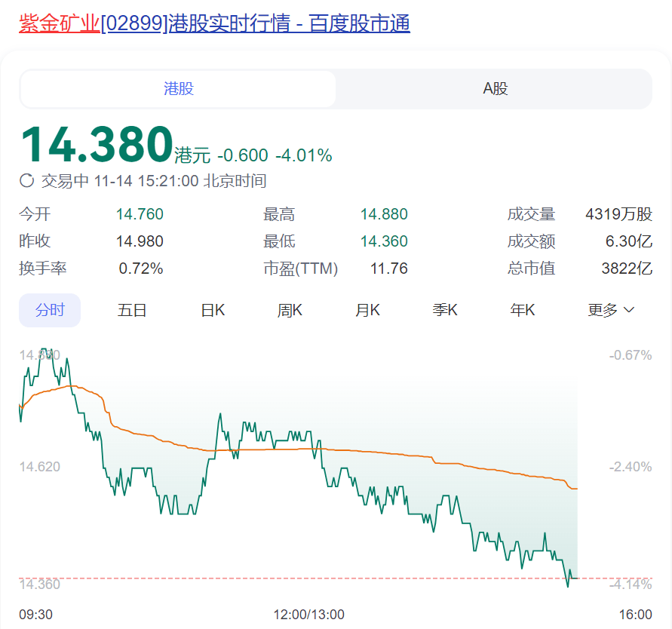Viewport: 672px width, 629px height.
Task: Select the 季K chart view
Action: (x=445, y=309)
